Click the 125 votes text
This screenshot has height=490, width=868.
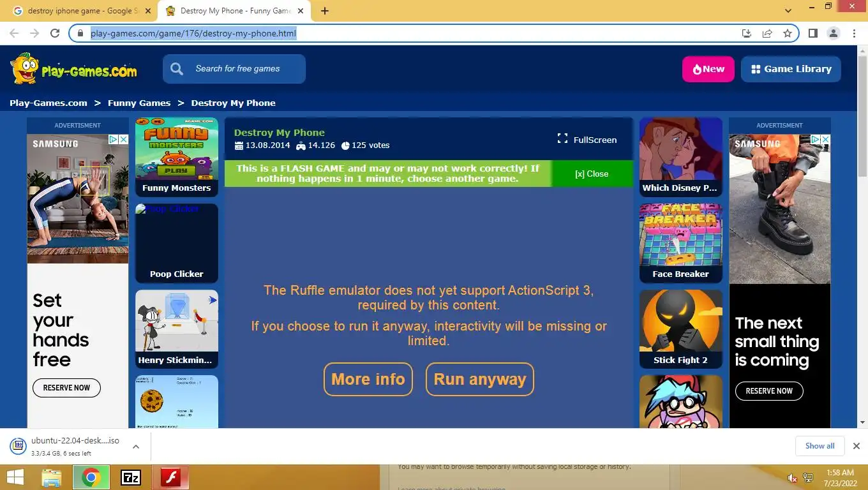[x=370, y=145]
